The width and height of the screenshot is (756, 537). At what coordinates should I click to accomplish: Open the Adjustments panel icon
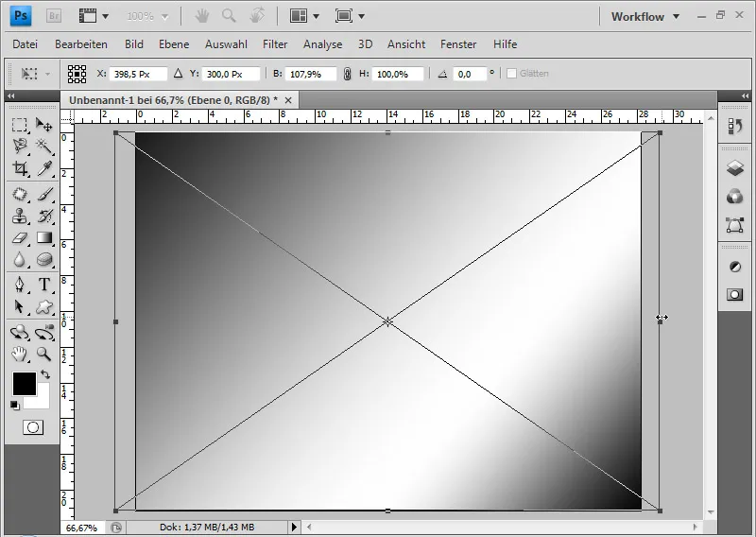point(735,267)
